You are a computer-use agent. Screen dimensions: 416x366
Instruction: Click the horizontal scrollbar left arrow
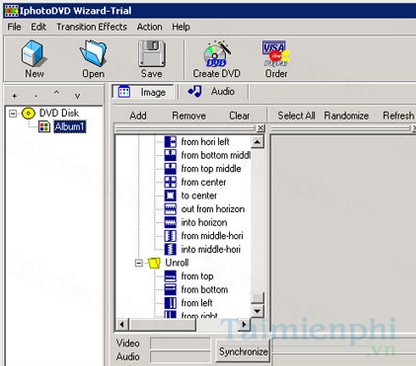(x=122, y=324)
